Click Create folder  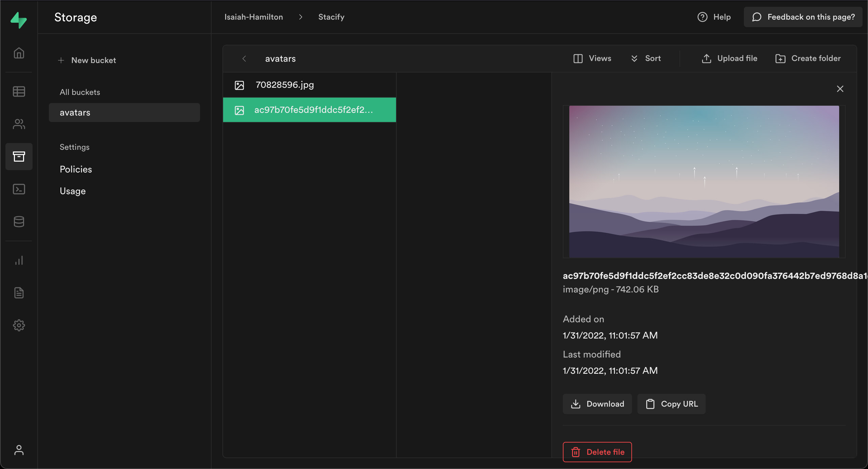[x=808, y=58]
